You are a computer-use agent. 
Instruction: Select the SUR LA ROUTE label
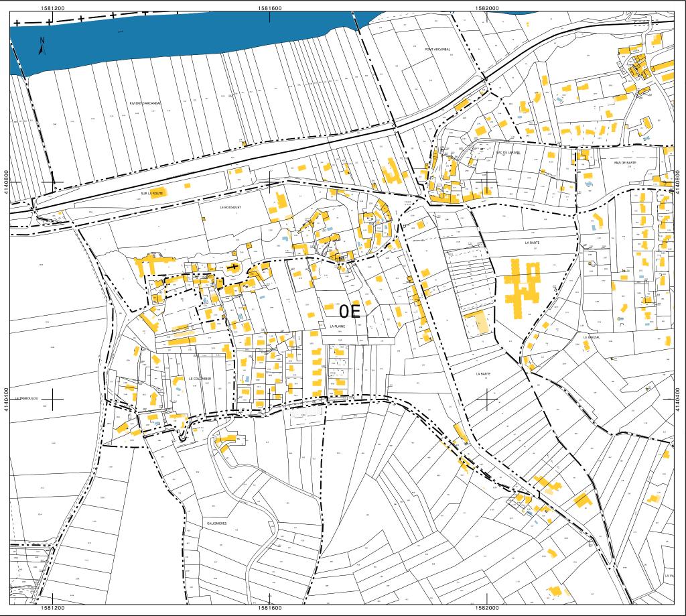(x=152, y=193)
